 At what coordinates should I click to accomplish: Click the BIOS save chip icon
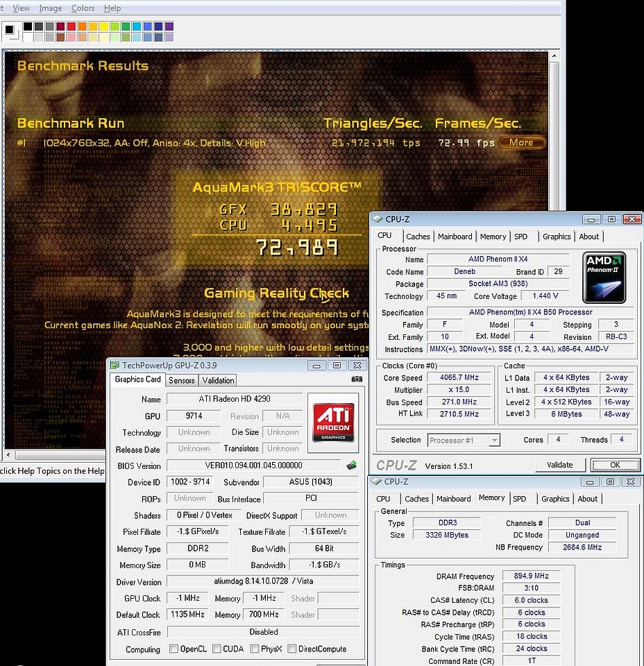point(352,466)
